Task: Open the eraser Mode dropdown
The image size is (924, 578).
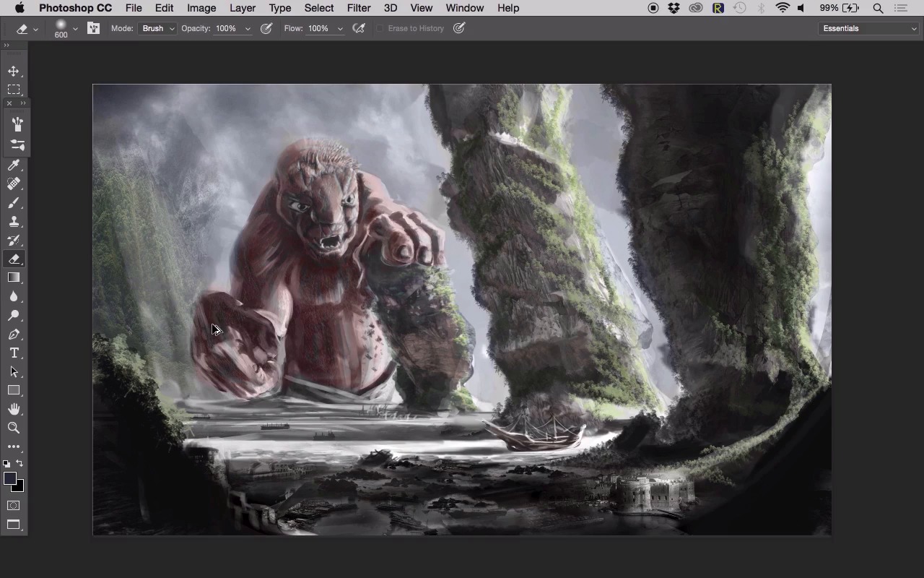Action: (x=157, y=29)
